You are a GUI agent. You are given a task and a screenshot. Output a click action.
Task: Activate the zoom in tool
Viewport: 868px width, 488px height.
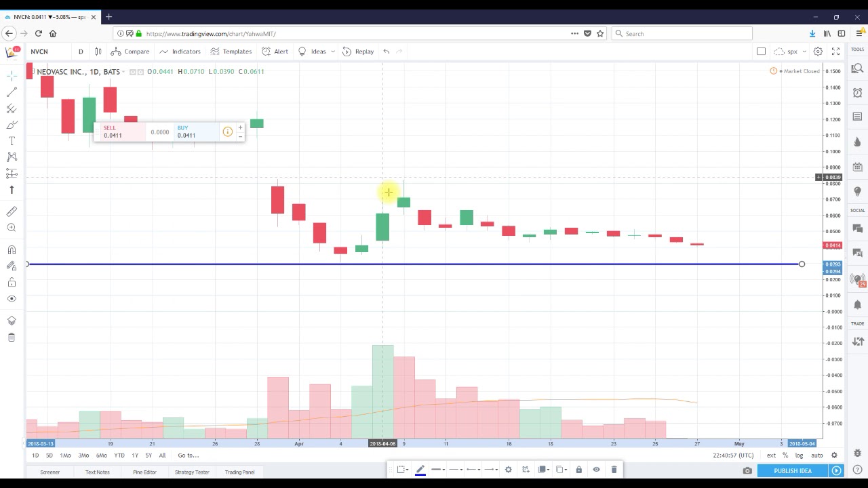(x=12, y=228)
